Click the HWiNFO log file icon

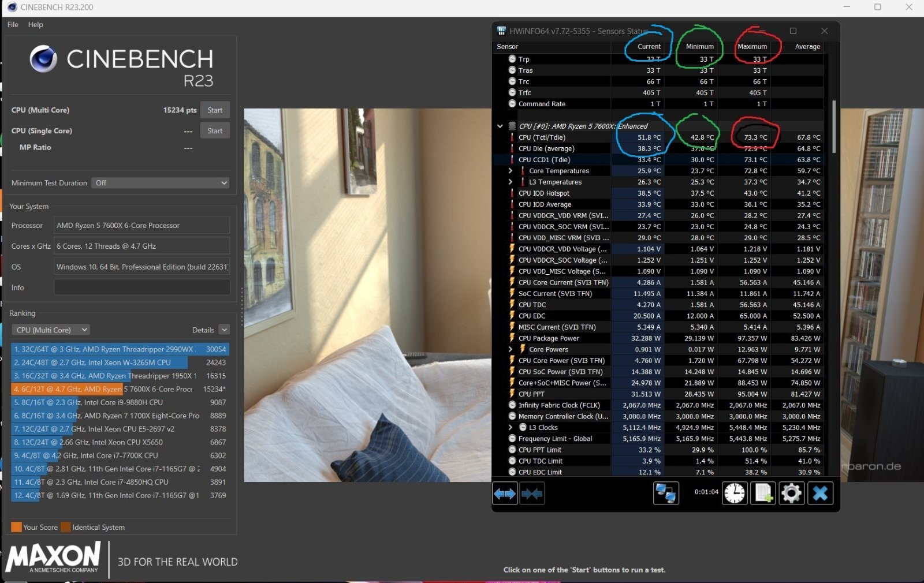click(763, 494)
